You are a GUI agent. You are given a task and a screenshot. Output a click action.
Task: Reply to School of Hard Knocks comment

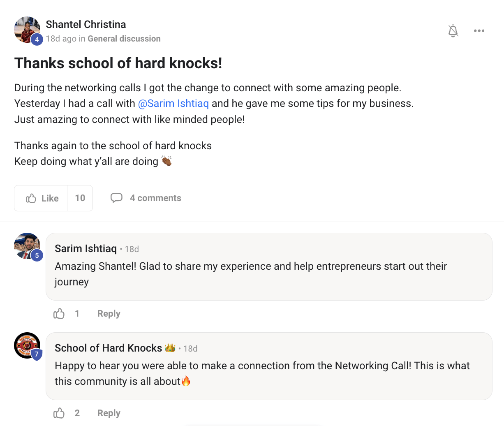(x=109, y=413)
